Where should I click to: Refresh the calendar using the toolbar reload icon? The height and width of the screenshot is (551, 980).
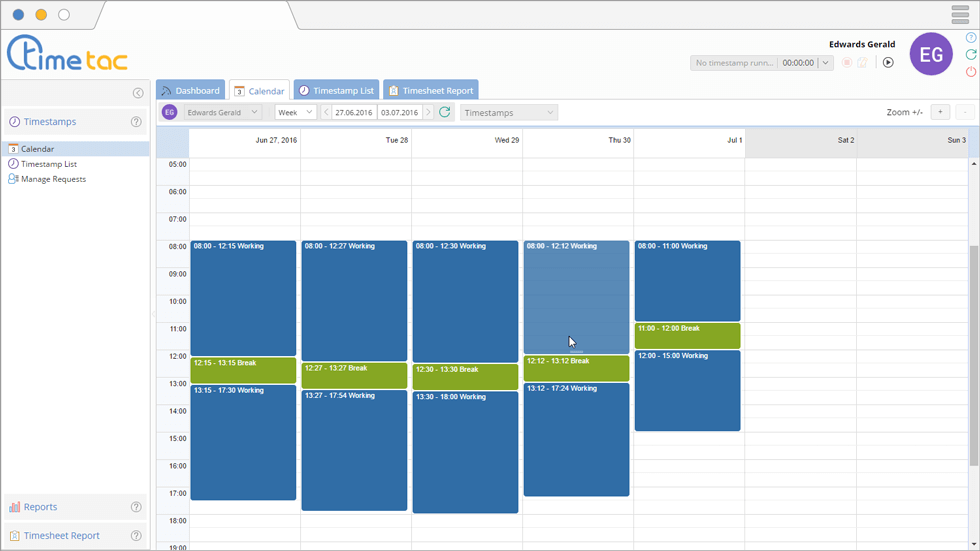pyautogui.click(x=445, y=112)
